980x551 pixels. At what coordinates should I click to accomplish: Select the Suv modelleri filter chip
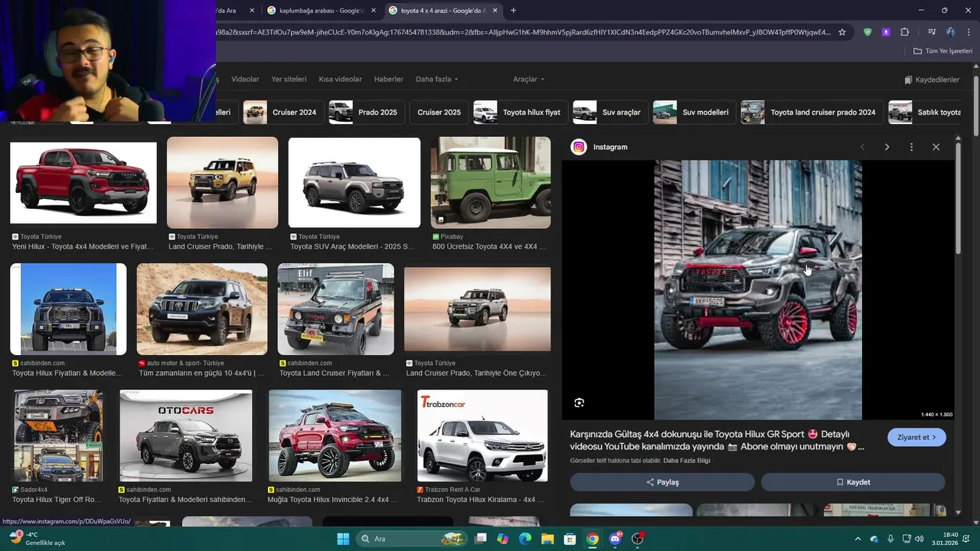point(694,112)
